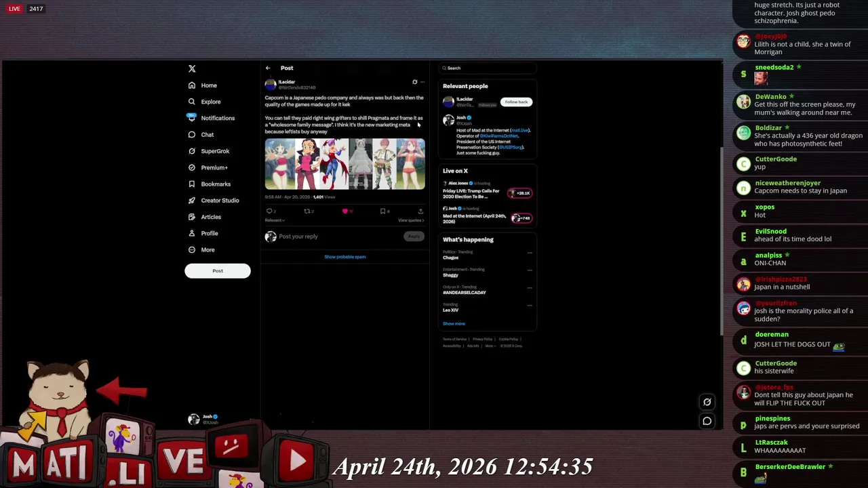Open the Home page icon
Viewport: 868px width, 488px height.
click(x=192, y=85)
